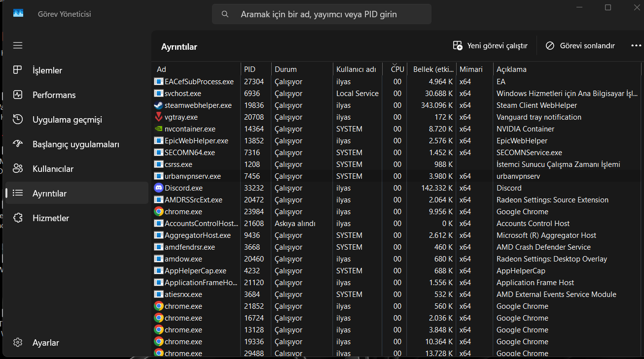This screenshot has width=644, height=359.
Task: Click the amdow.exe process name
Action: point(183,259)
